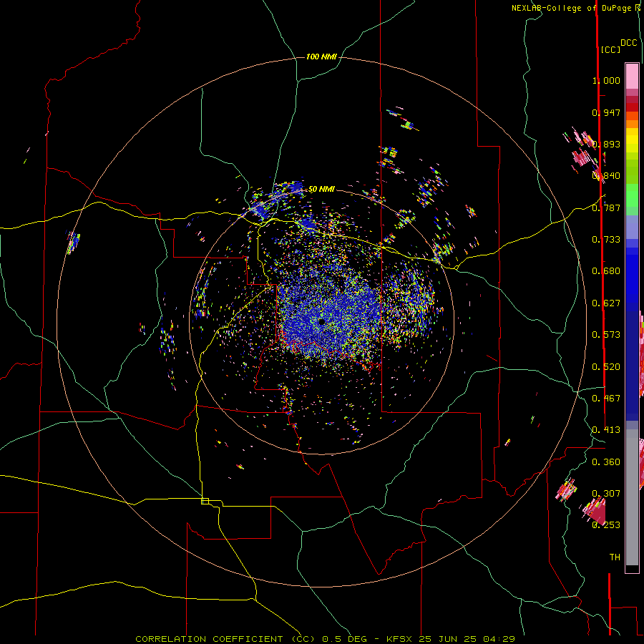This screenshot has height=644, width=644.
Task: Click the 0.573 scale value
Action: coord(606,335)
